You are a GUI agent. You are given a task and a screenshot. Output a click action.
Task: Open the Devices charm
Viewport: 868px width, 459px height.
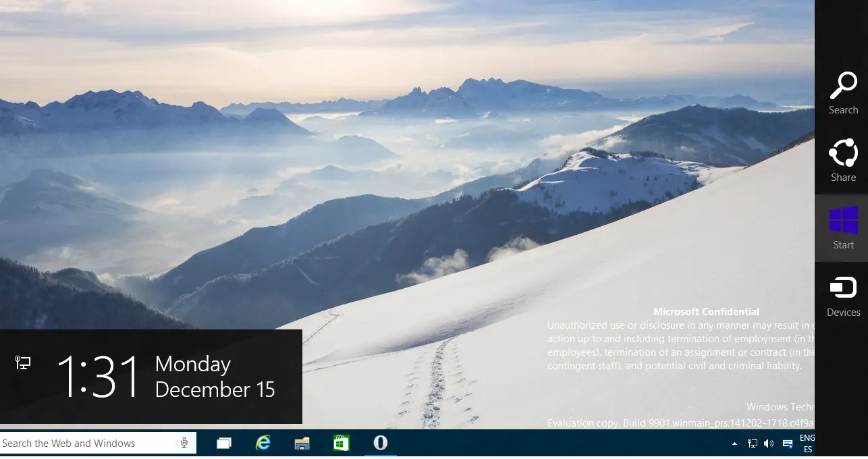click(x=843, y=296)
